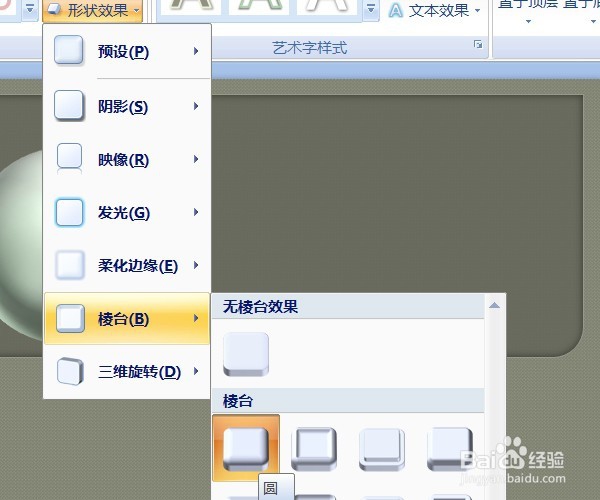
Task: Select the sphere shape on the slide
Action: tap(21, 245)
